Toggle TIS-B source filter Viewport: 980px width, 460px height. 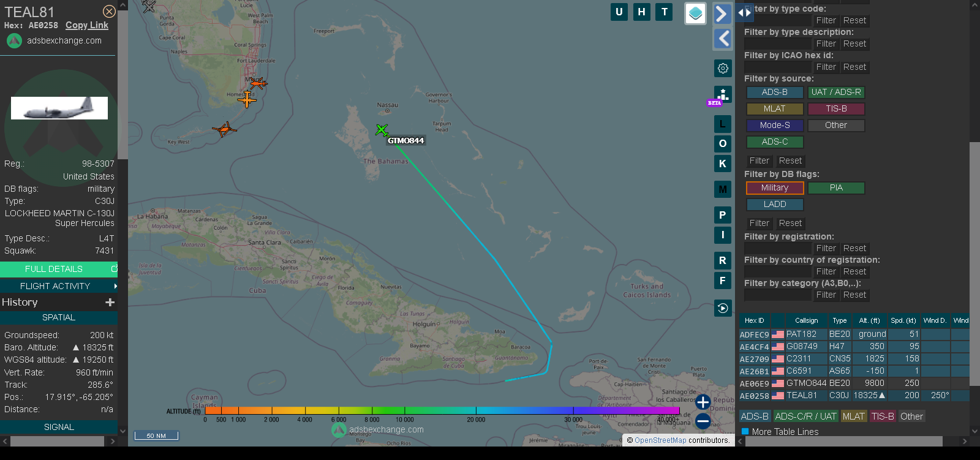(836, 109)
